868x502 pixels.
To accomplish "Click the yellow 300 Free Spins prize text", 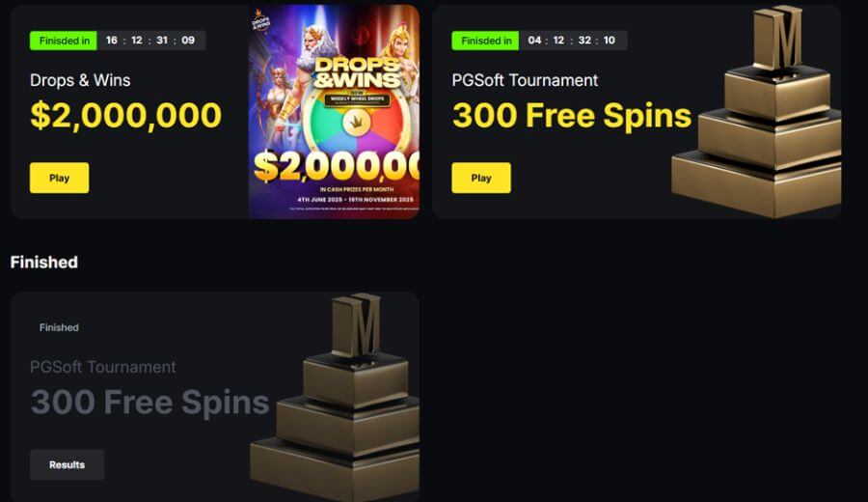I will (x=572, y=115).
